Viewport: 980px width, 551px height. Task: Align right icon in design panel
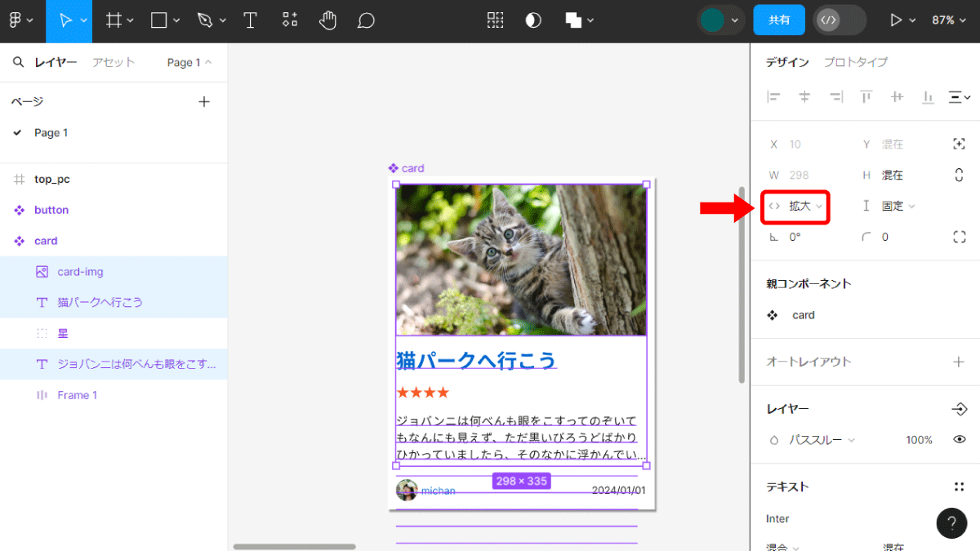point(835,97)
